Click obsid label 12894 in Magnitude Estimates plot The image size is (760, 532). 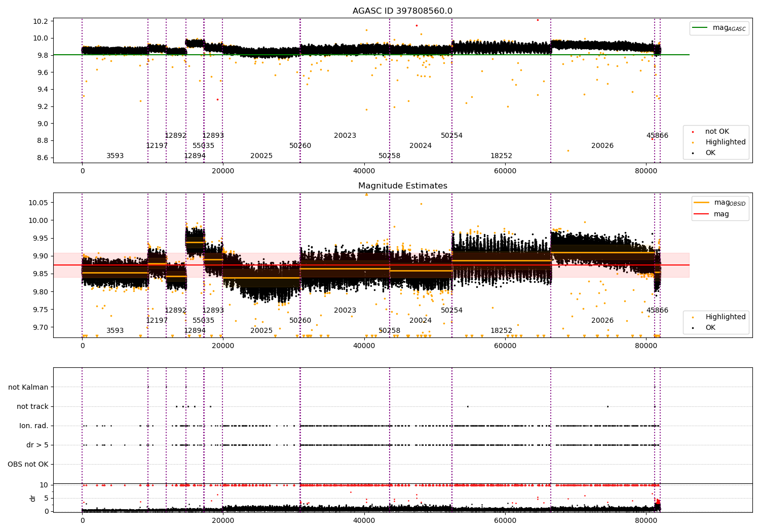coord(195,331)
